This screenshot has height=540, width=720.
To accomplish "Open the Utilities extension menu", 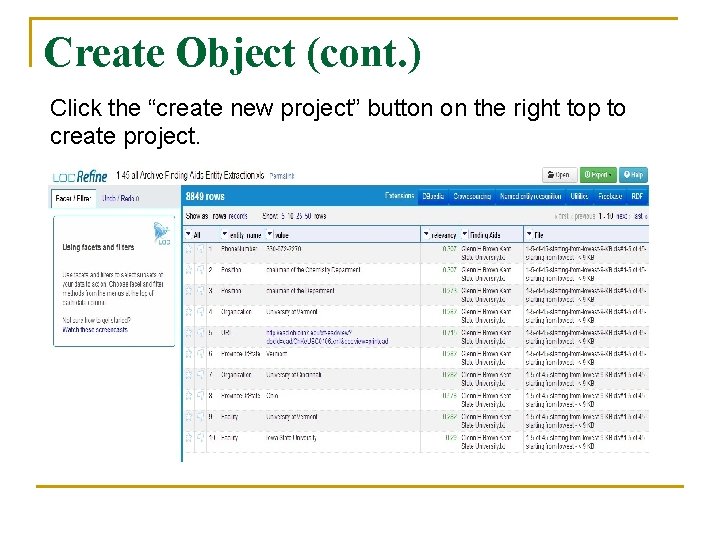I will [x=579, y=196].
